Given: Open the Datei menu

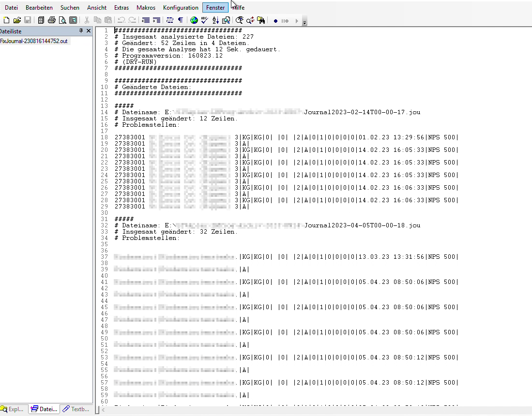Looking at the screenshot, I should tap(11, 8).
